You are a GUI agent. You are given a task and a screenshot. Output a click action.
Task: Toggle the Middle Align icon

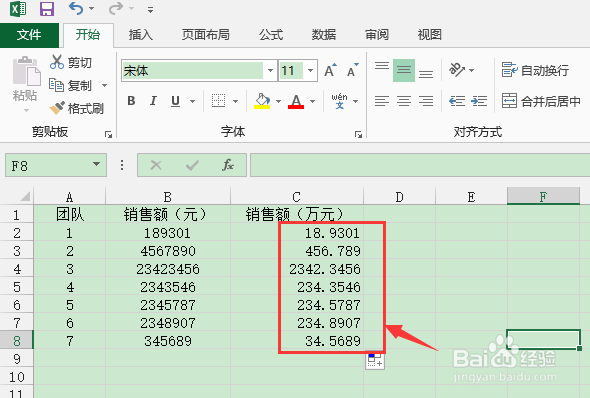pyautogui.click(x=404, y=70)
